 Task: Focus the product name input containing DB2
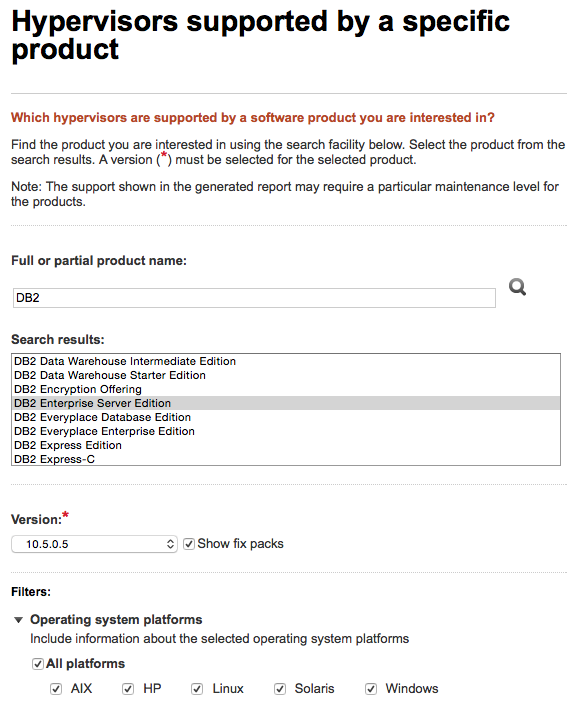(254, 298)
